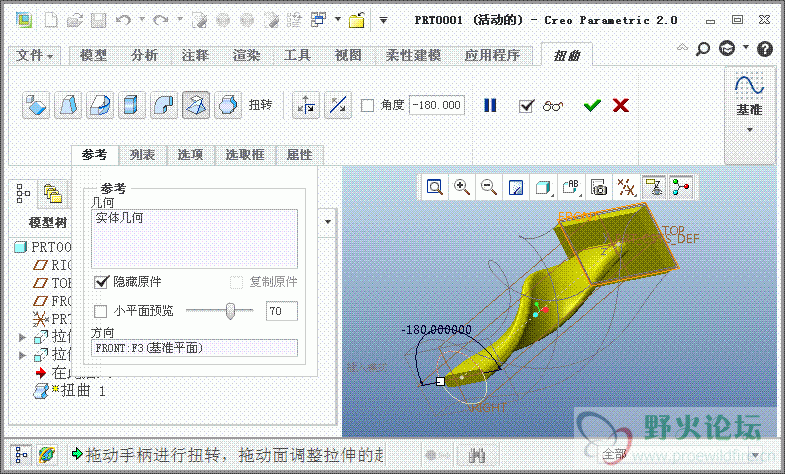The image size is (785, 474).
Task: Click the Refit view icon
Action: (x=435, y=188)
